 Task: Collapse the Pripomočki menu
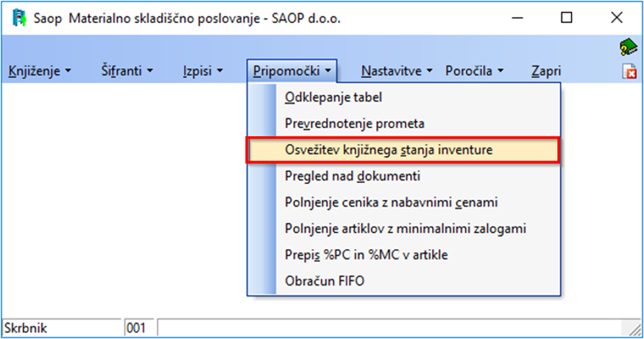click(x=292, y=71)
